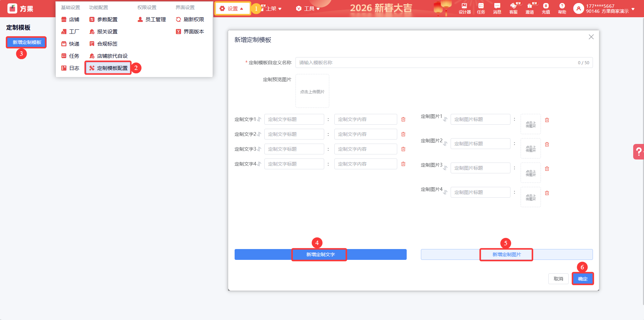Delete the 定制图片3 row
The height and width of the screenshot is (320, 644).
click(547, 169)
